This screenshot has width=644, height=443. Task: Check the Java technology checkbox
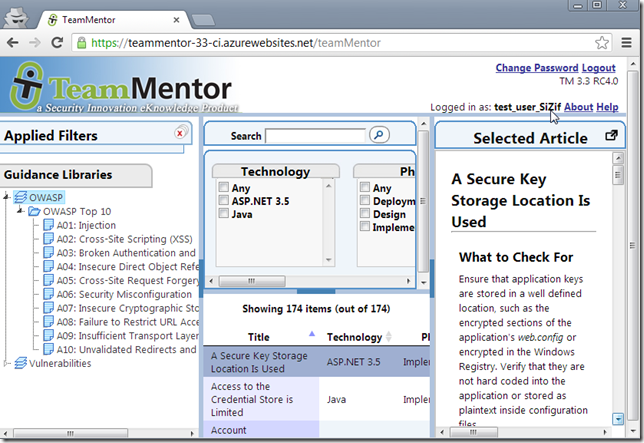pos(223,213)
